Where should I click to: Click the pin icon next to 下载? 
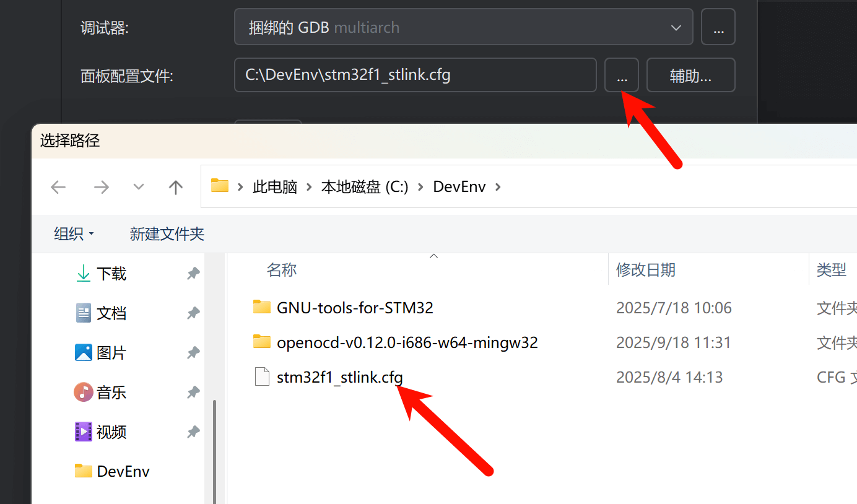[193, 273]
